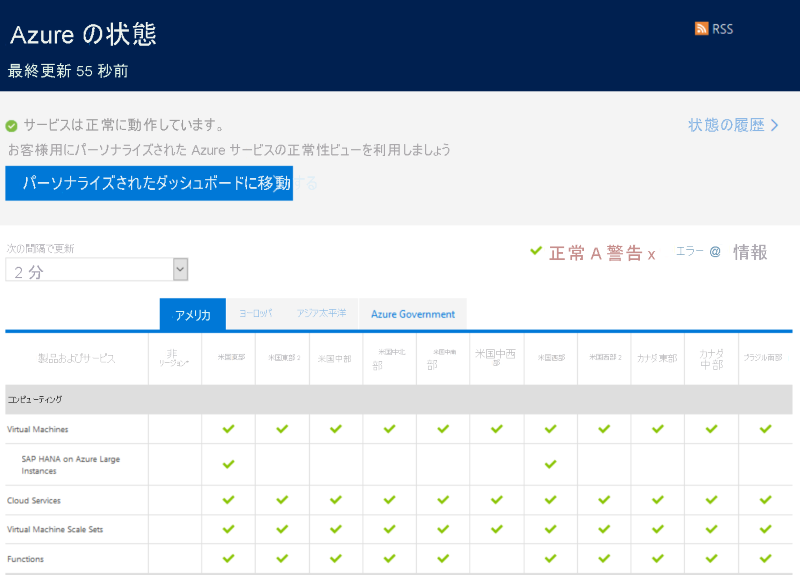Image resolution: width=800 pixels, height=575 pixels.
Task: Click SAP HANA checkmark for 米国東部
Action: 229,464
